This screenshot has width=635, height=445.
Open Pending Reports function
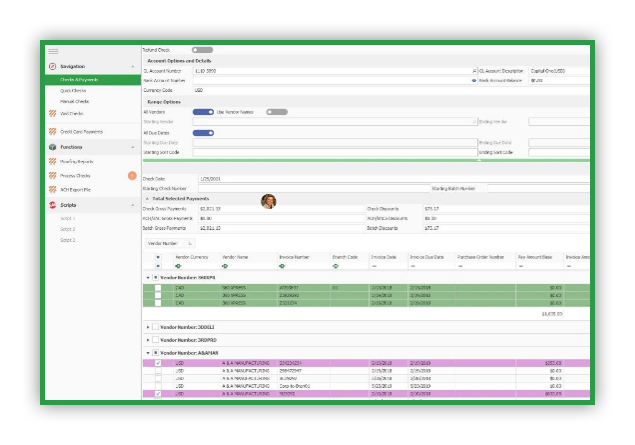77,162
